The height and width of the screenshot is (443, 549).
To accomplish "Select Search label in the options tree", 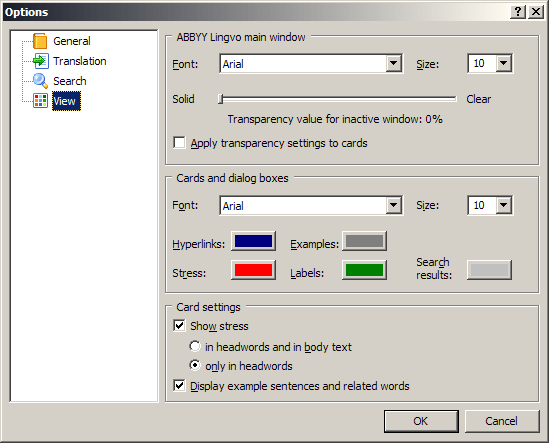I will (x=70, y=81).
